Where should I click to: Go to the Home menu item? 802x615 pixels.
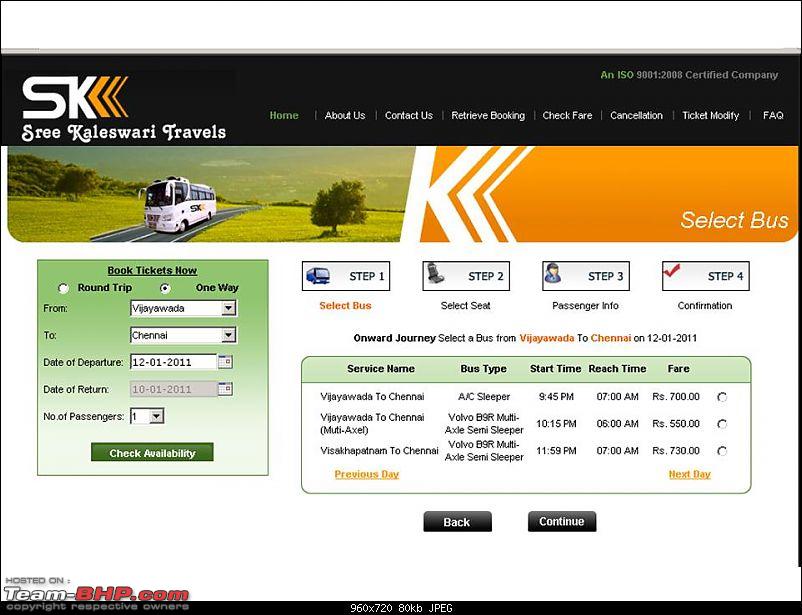[x=284, y=116]
